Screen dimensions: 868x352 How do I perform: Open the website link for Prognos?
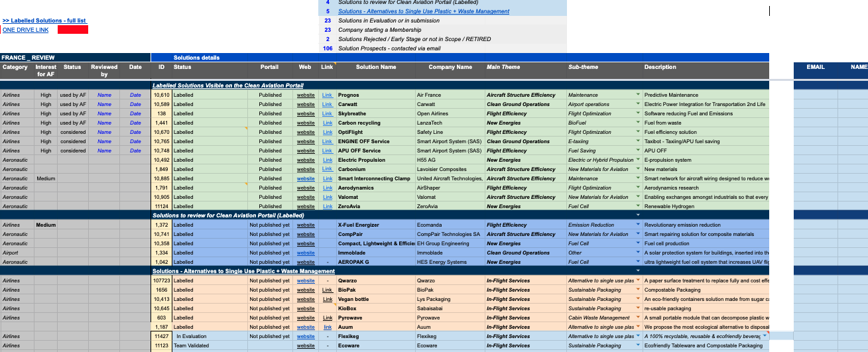[306, 95]
